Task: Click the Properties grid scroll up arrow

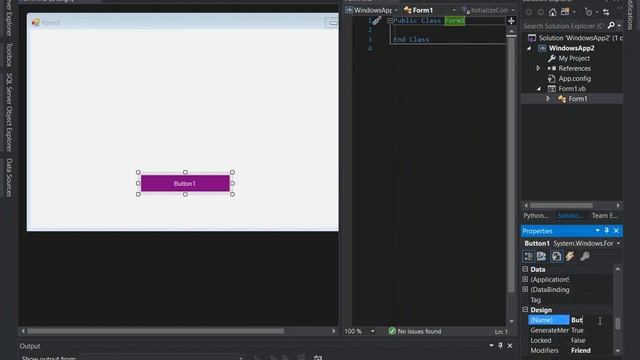Action: [618, 269]
